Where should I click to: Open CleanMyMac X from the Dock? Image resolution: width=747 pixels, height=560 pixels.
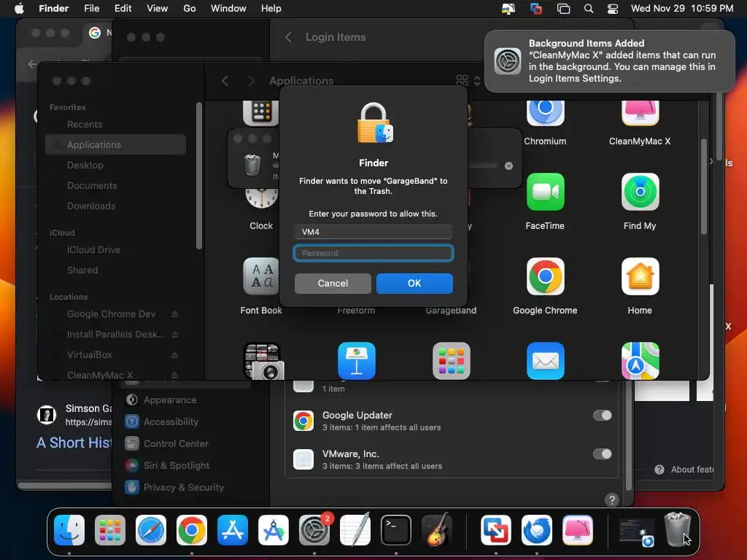click(578, 530)
